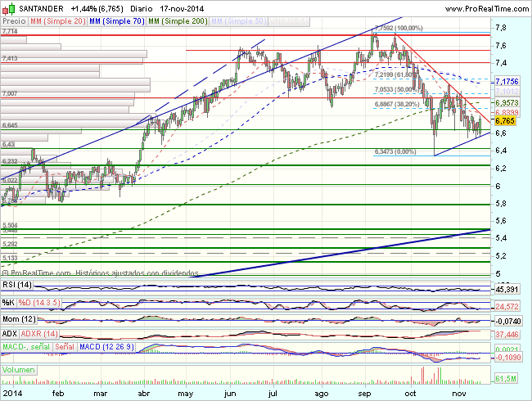Click the Volumen panel label
The height and width of the screenshot is (401, 532).
click(20, 370)
